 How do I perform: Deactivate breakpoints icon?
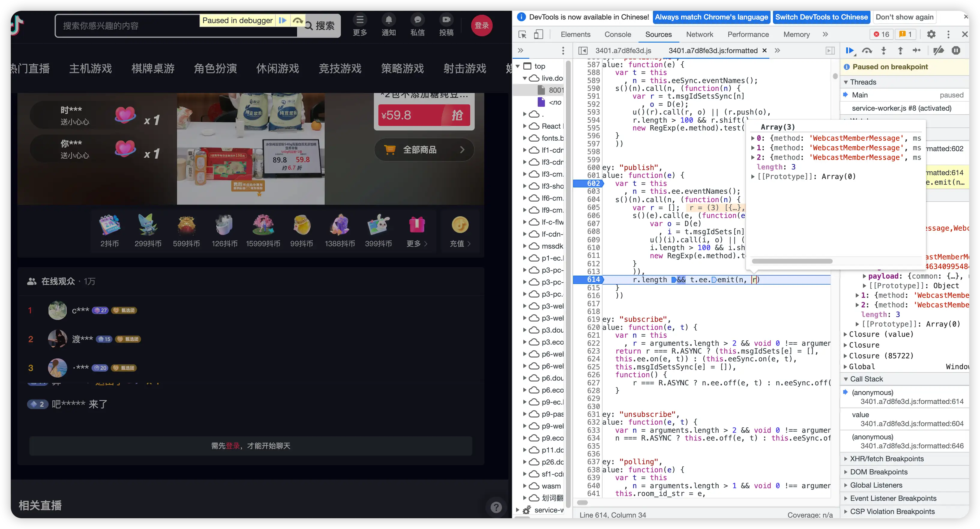(939, 51)
